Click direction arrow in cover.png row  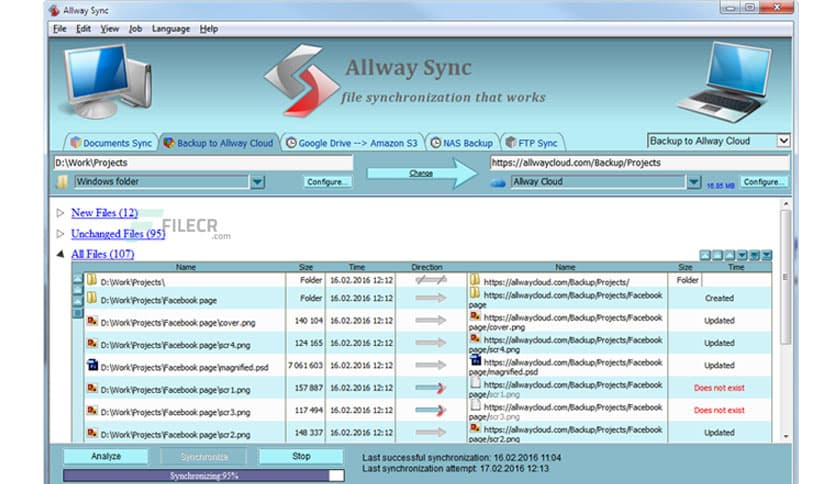[431, 320]
